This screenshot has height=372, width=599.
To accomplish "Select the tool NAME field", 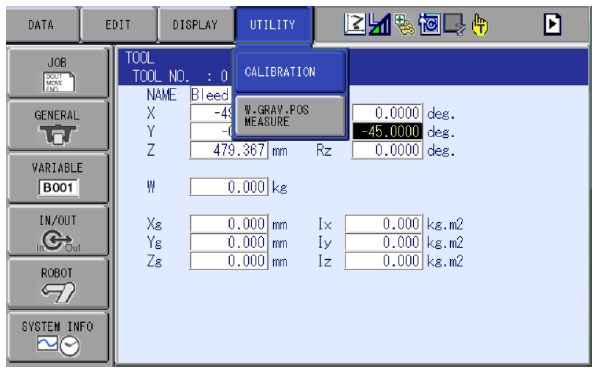I will pos(211,95).
